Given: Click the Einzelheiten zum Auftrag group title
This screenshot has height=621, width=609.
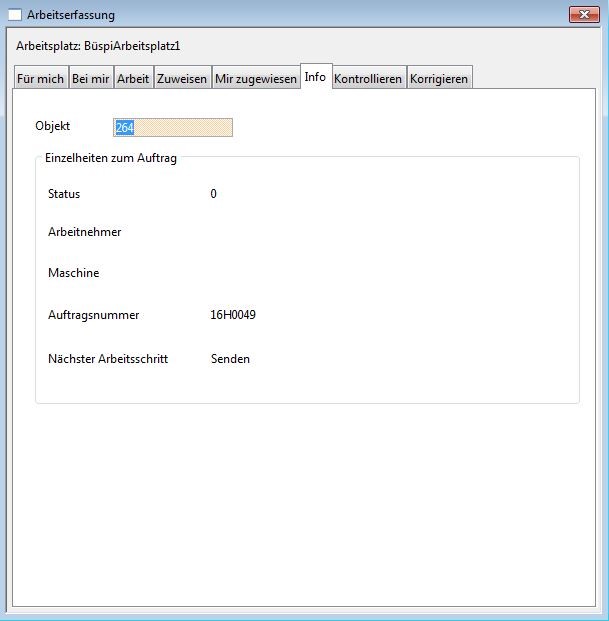Looking at the screenshot, I should [x=110, y=158].
